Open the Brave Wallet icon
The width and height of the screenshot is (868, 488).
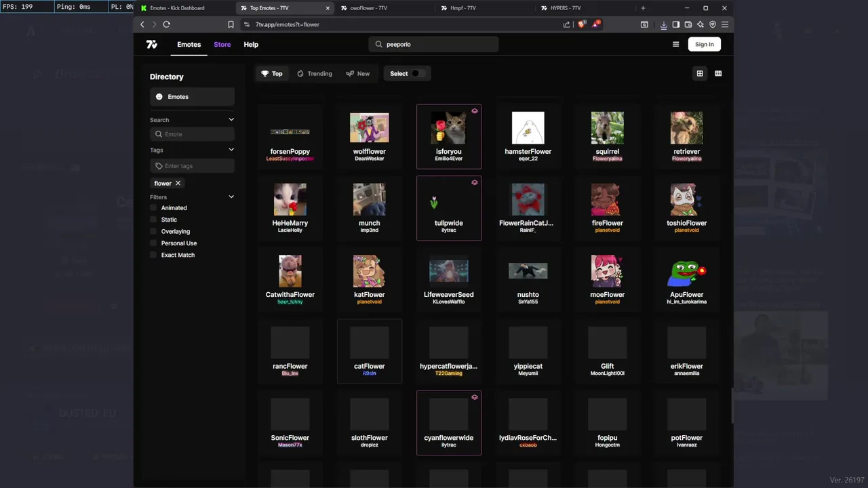tap(688, 24)
